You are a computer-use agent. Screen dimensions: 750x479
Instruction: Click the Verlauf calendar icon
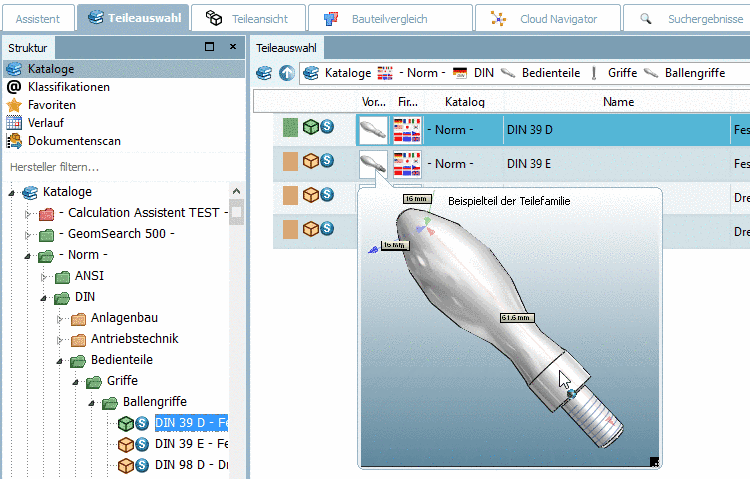coord(14,123)
